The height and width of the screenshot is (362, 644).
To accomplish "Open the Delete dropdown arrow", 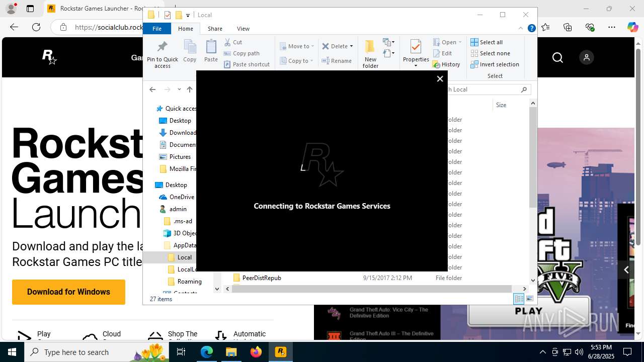I will 351,46.
